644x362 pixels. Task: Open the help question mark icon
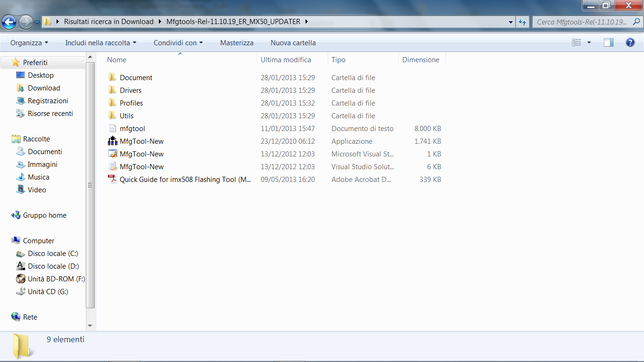click(x=630, y=42)
